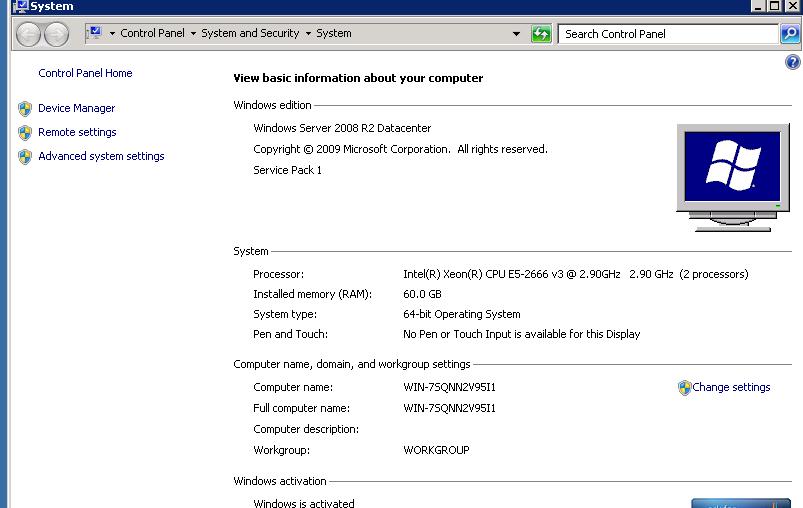Image resolution: width=803 pixels, height=508 pixels.
Task: Go to the Control Panel breadcrumb
Action: coord(152,33)
